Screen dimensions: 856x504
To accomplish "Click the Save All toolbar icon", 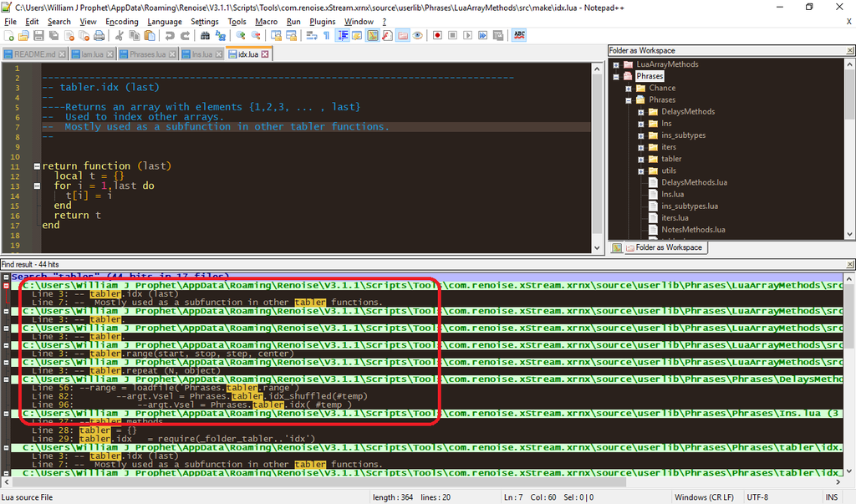I will [x=53, y=35].
